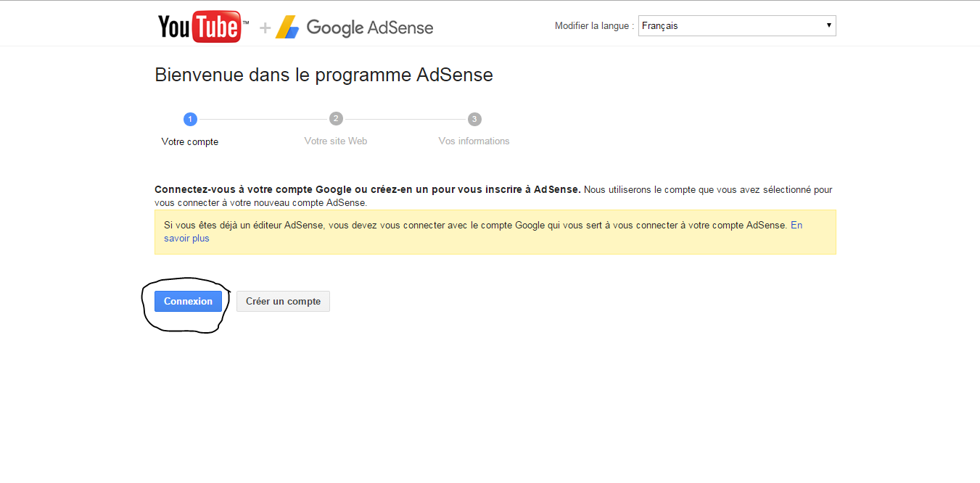
Task: Click the Votre compte step label
Action: 190,142
